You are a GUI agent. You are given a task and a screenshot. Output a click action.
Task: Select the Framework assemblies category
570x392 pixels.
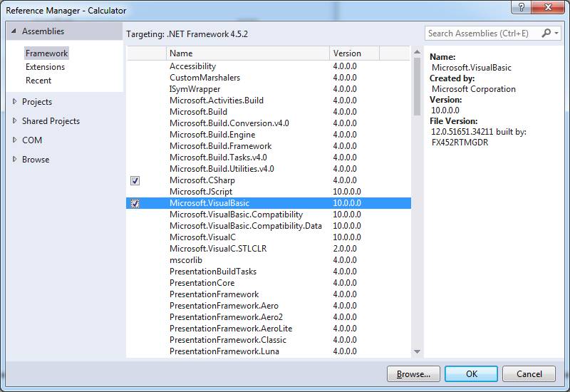point(46,53)
